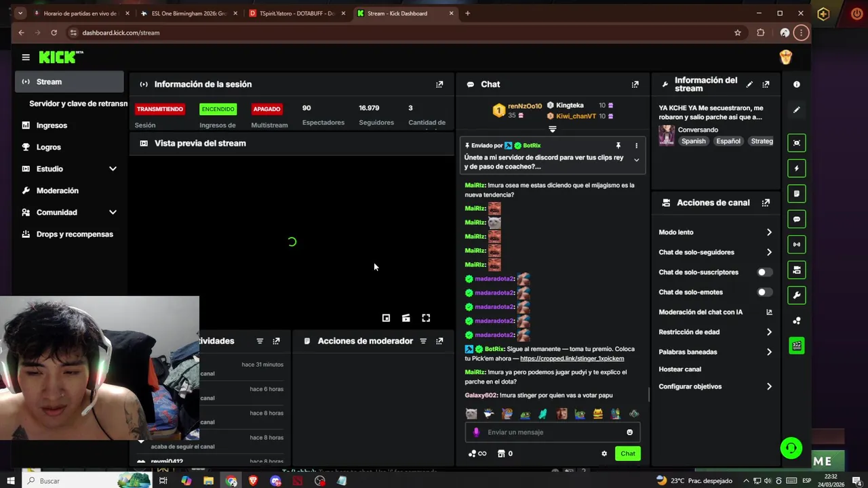Expand Chat de solo-seguidores options
This screenshot has width=868, height=488.
tap(769, 252)
